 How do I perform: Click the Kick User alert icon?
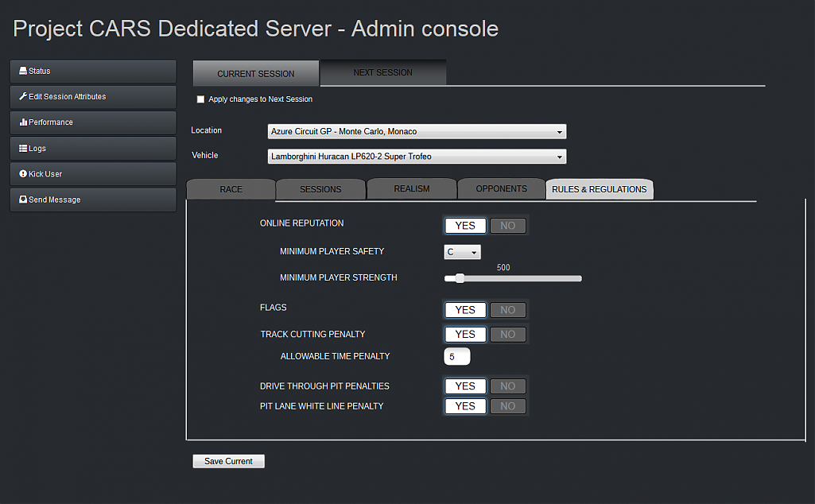[x=23, y=173]
